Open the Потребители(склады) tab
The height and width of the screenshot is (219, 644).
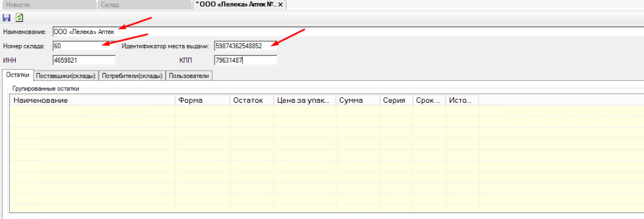tap(133, 76)
